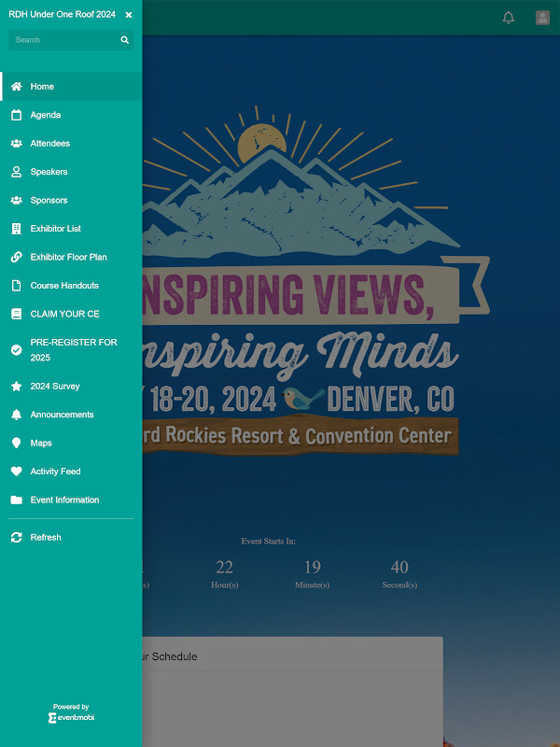Click the Refresh arrows icon
Screen dimensions: 560x747
pos(16,538)
